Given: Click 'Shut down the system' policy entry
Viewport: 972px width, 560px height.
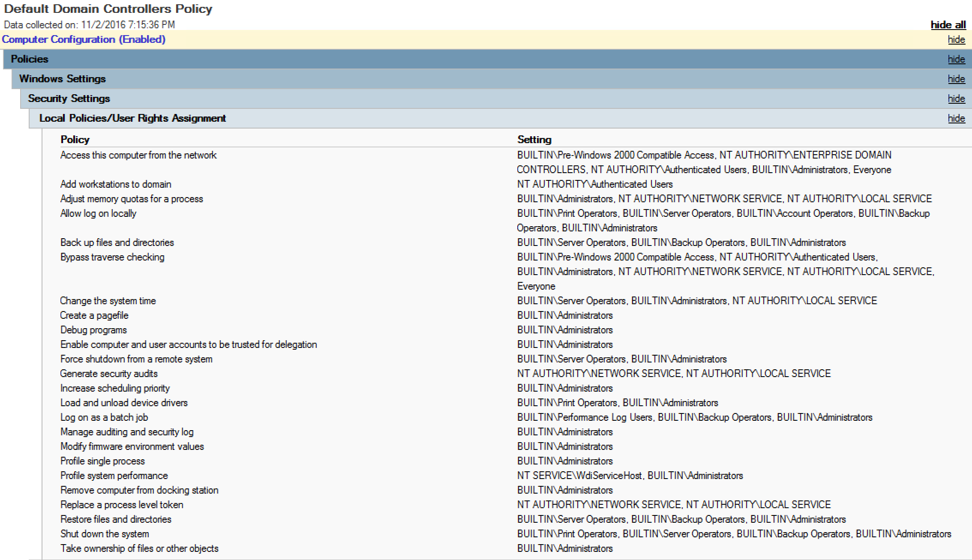Looking at the screenshot, I should click(105, 534).
